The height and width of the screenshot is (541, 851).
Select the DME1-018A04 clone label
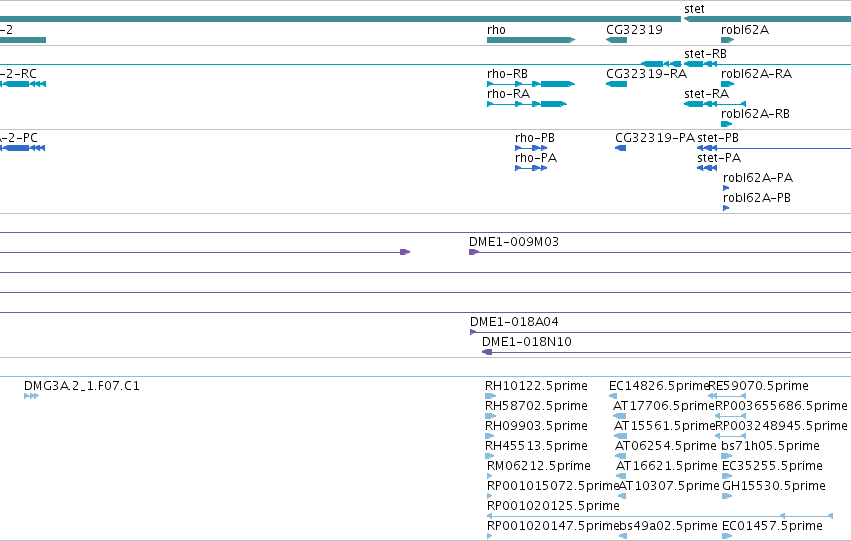coord(514,322)
